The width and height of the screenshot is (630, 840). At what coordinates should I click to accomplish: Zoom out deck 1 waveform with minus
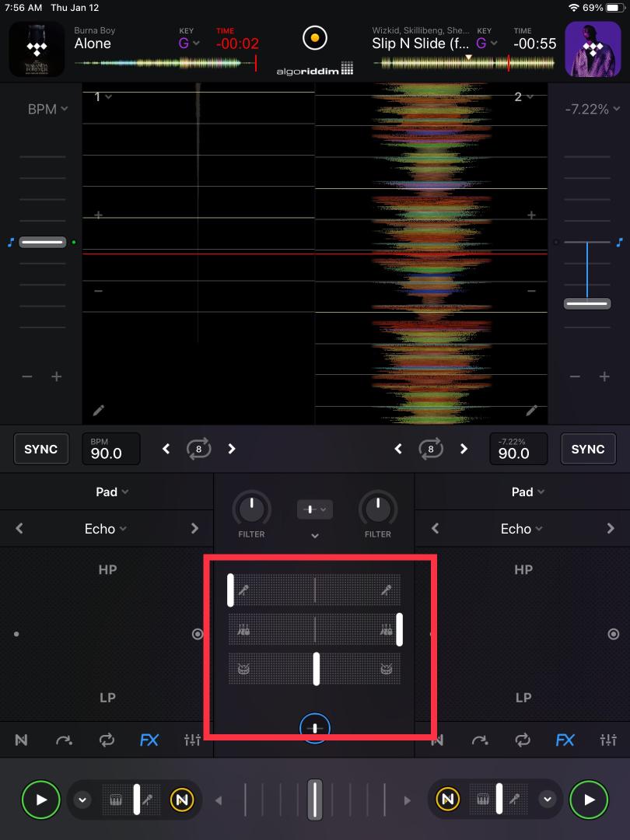[98, 291]
